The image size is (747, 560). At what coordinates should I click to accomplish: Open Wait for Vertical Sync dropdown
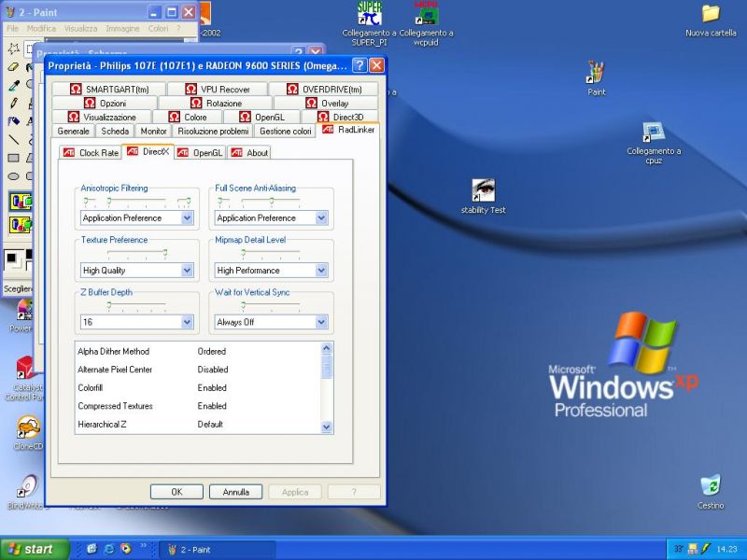pyautogui.click(x=321, y=322)
